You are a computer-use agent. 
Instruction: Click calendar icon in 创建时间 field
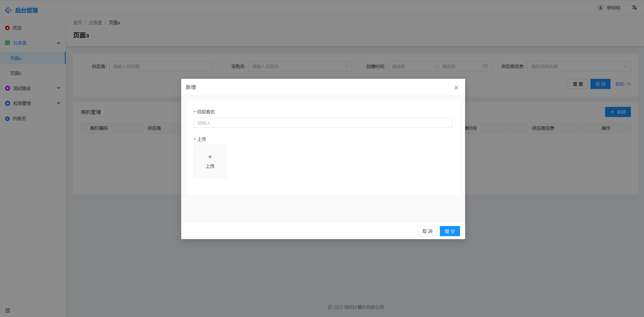pyautogui.click(x=486, y=66)
